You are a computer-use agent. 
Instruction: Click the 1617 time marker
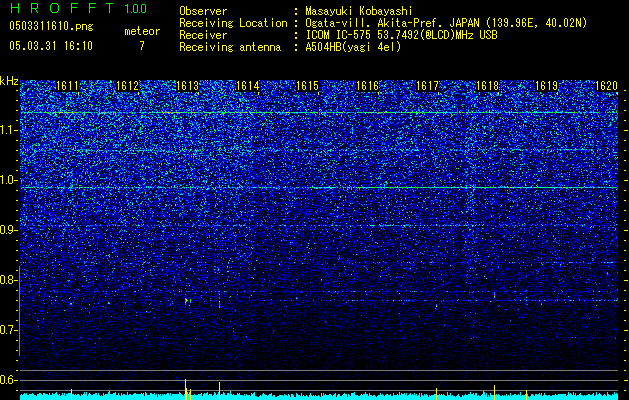point(428,86)
